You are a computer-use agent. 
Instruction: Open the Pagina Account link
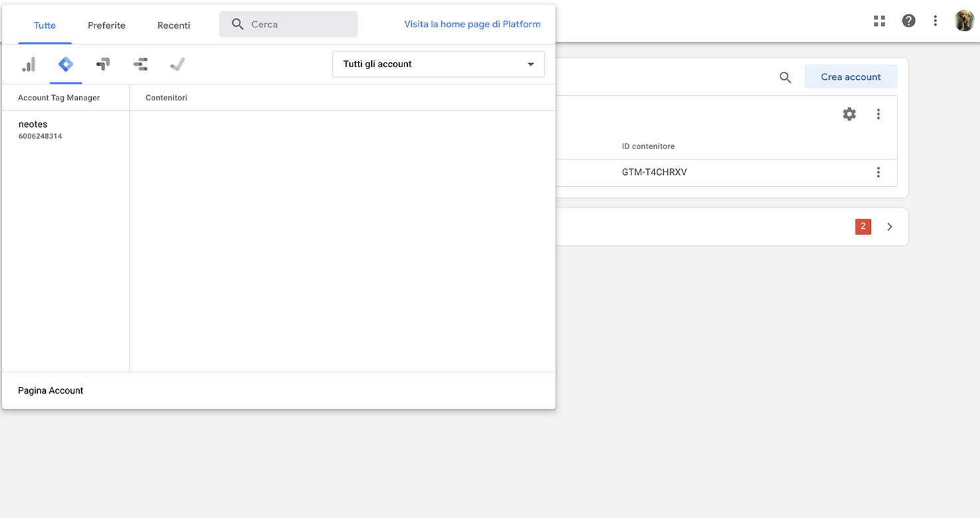(x=51, y=390)
